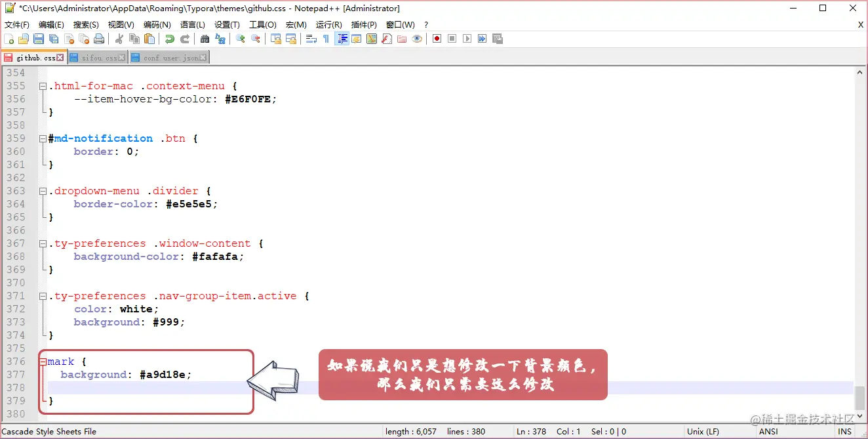Select the #a9d18e background color value
The image size is (868, 439).
tap(167, 375)
